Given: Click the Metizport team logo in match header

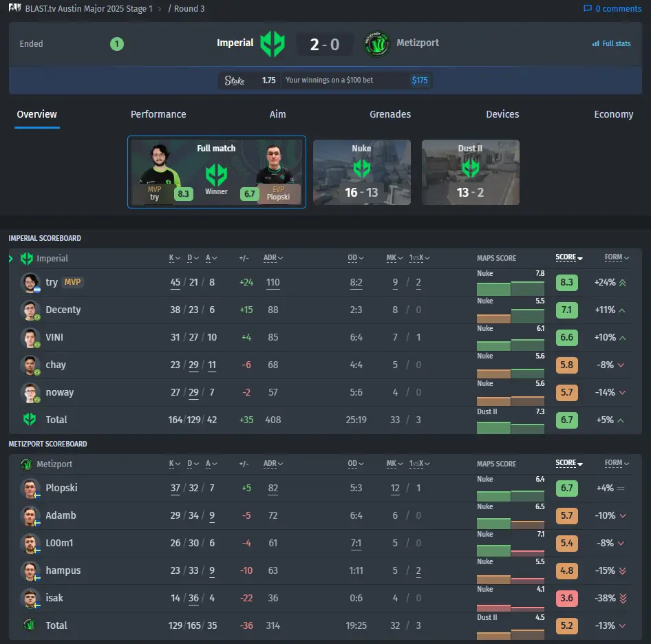Looking at the screenshot, I should (x=376, y=43).
